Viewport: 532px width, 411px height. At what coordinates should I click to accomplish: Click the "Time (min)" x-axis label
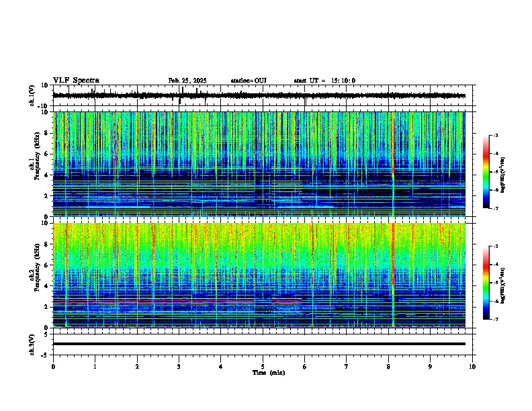269,373
